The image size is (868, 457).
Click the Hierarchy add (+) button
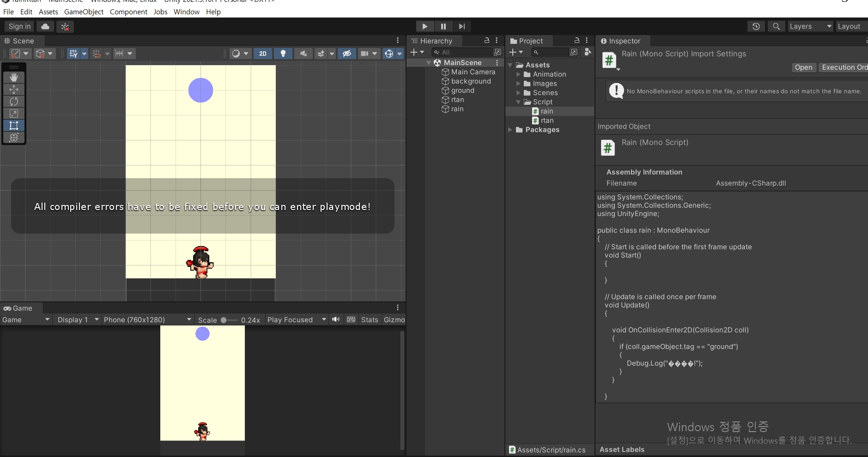(x=417, y=52)
